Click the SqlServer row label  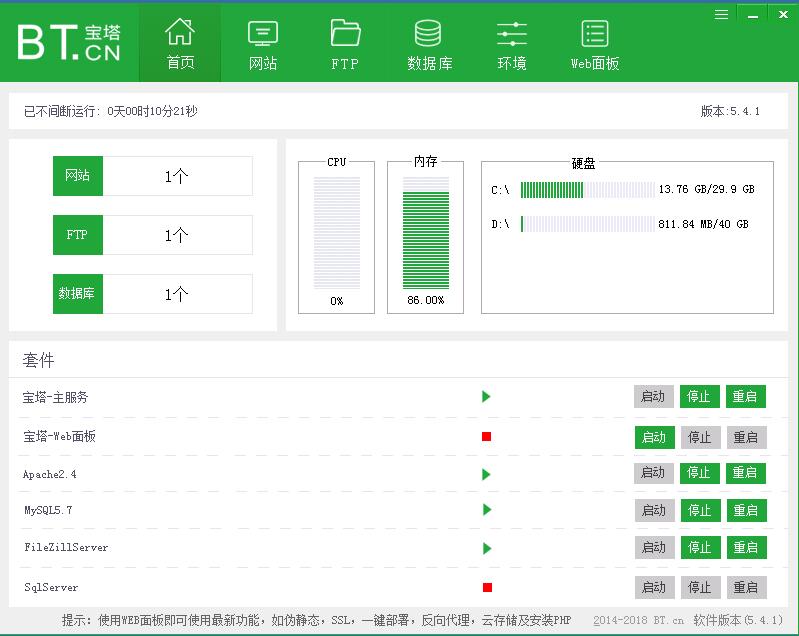click(x=51, y=588)
